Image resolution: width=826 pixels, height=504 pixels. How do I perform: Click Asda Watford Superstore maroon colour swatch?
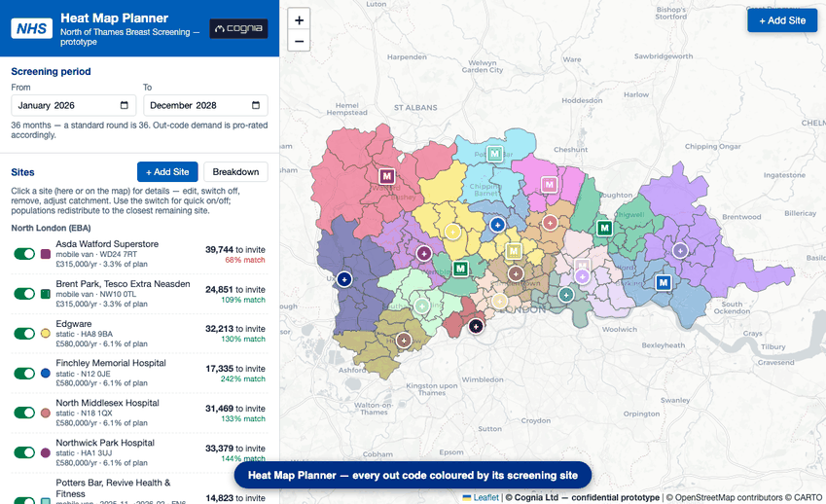click(46, 254)
